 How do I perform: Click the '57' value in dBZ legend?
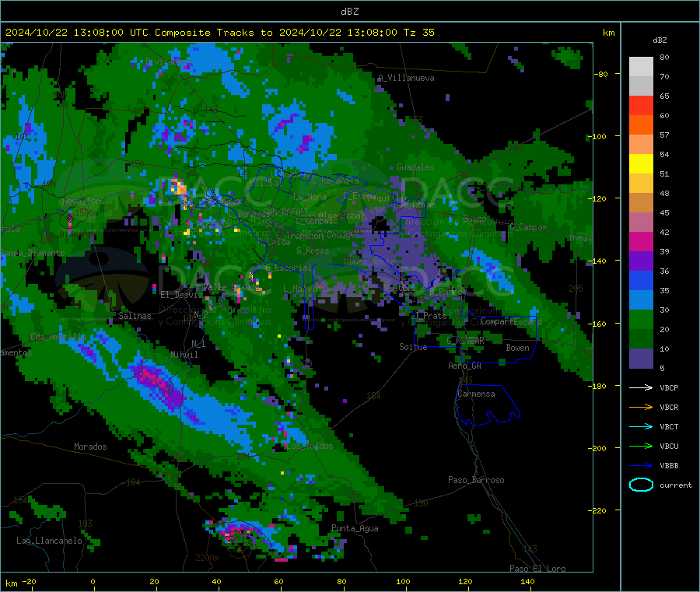(x=664, y=135)
